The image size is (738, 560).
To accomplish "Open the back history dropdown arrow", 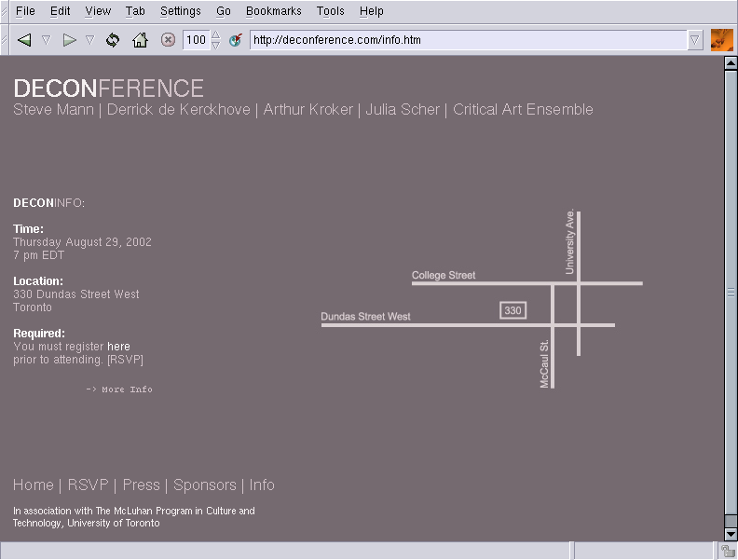I will tap(46, 40).
